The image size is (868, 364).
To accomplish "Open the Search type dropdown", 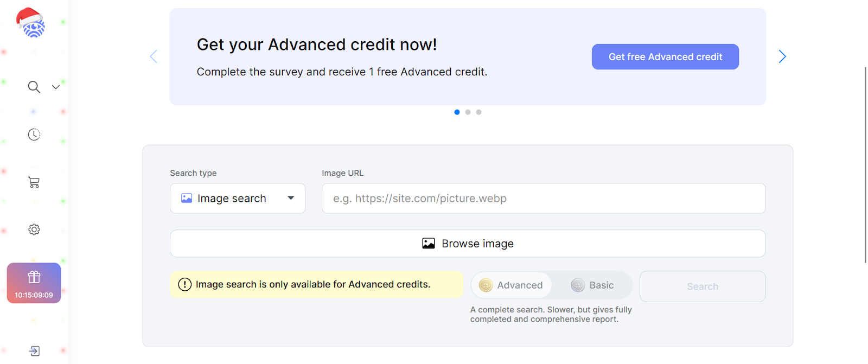I will (x=238, y=199).
